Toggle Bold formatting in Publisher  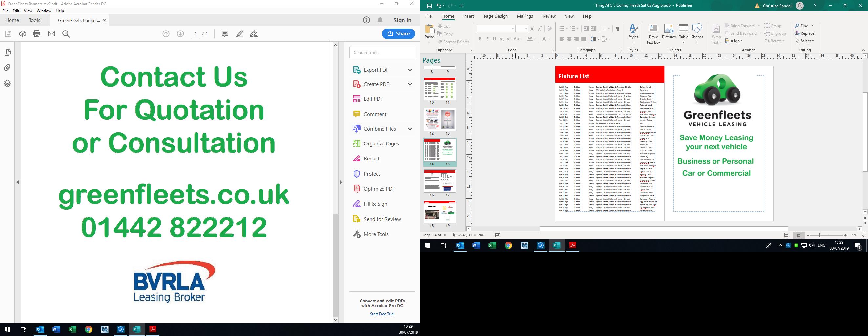click(480, 39)
